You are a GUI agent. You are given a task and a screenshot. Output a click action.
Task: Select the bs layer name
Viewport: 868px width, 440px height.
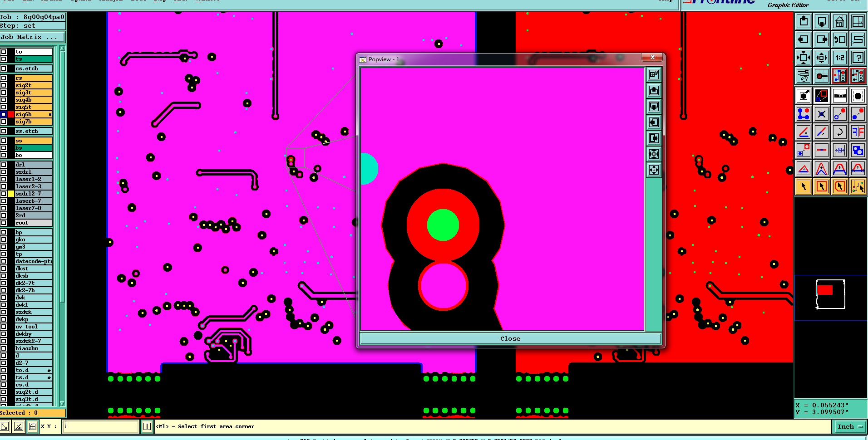point(34,148)
